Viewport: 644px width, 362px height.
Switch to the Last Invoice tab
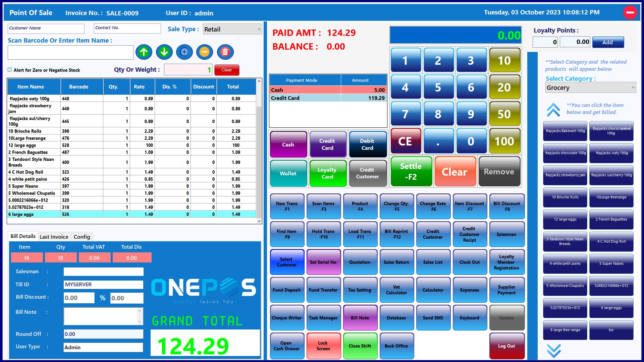(x=54, y=237)
